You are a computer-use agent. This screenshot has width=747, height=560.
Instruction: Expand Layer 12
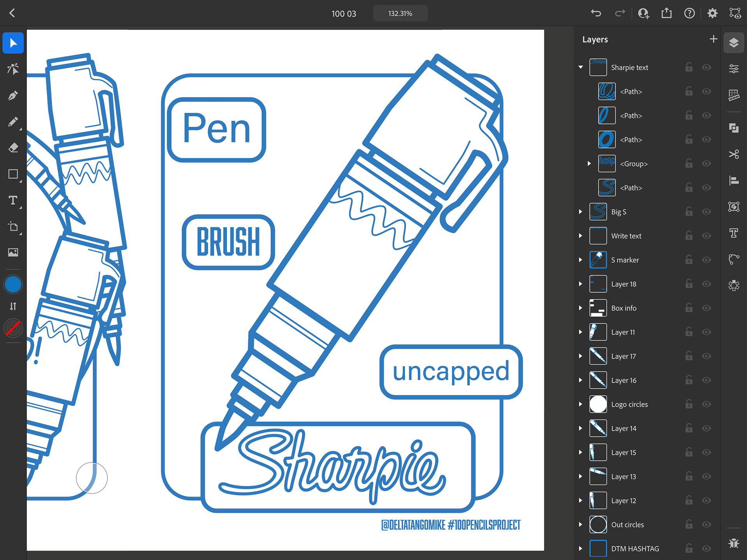point(580,500)
